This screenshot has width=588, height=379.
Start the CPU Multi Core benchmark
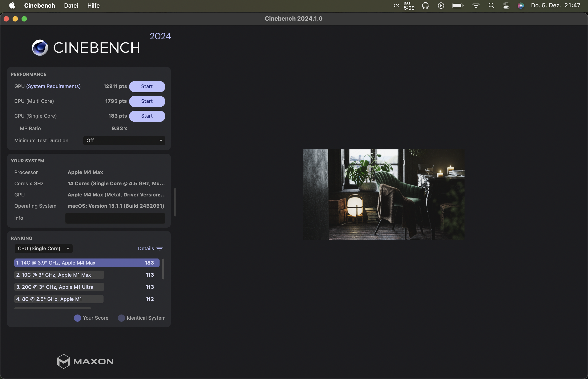147,101
